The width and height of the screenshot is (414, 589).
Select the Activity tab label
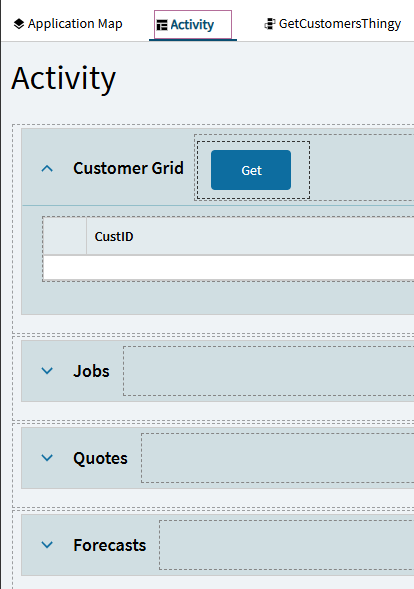[192, 25]
